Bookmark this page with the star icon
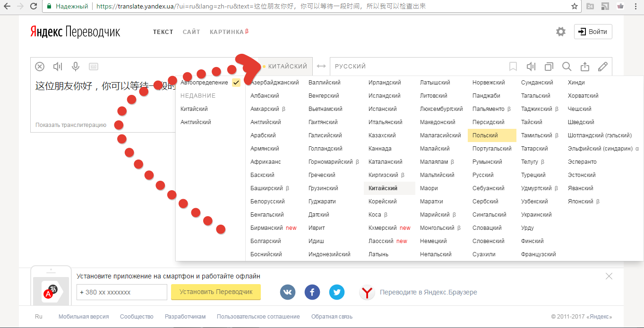644x328 pixels. 575,7
